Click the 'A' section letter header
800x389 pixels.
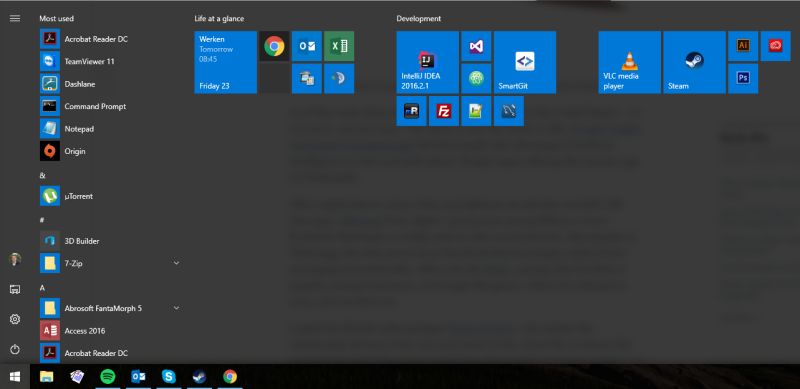coord(42,288)
